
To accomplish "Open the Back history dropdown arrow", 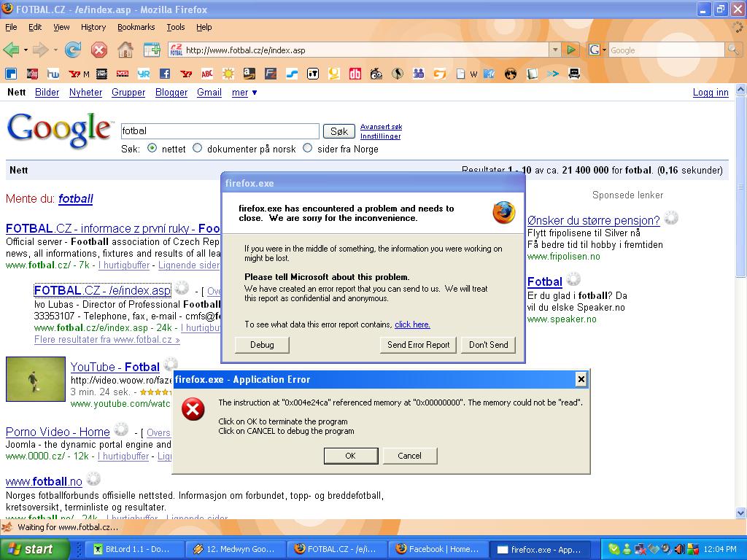I will (26, 50).
